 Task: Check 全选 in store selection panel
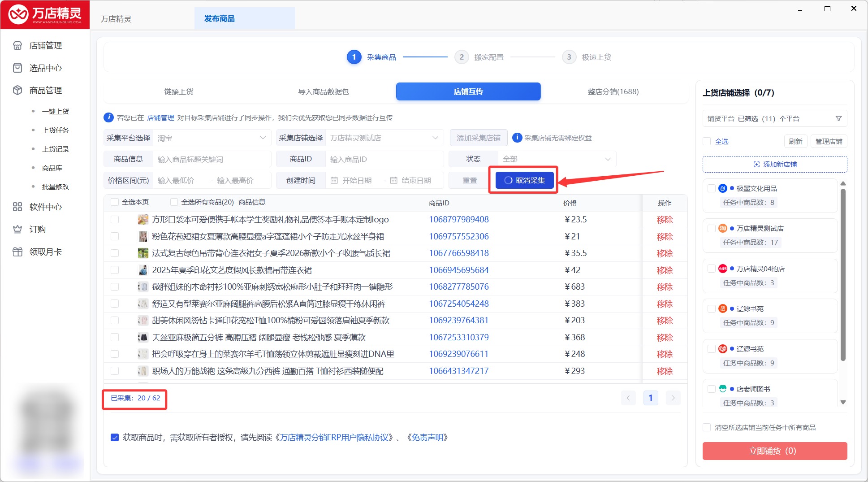coord(707,141)
